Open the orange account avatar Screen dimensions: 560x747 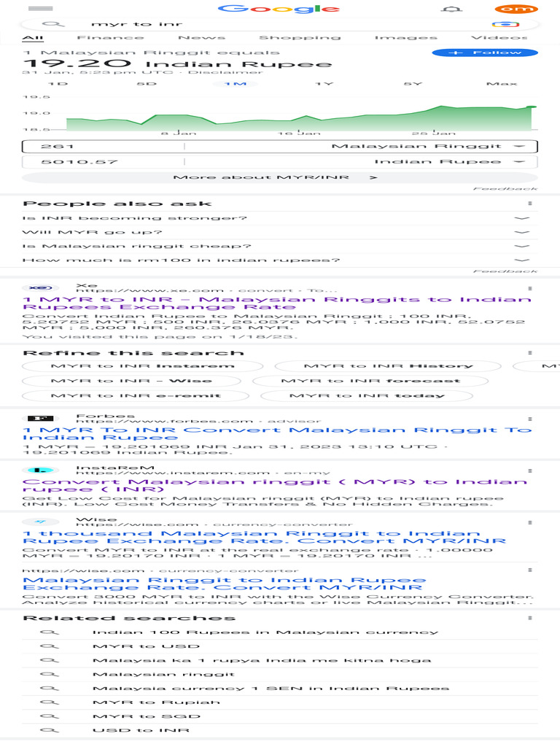click(516, 9)
